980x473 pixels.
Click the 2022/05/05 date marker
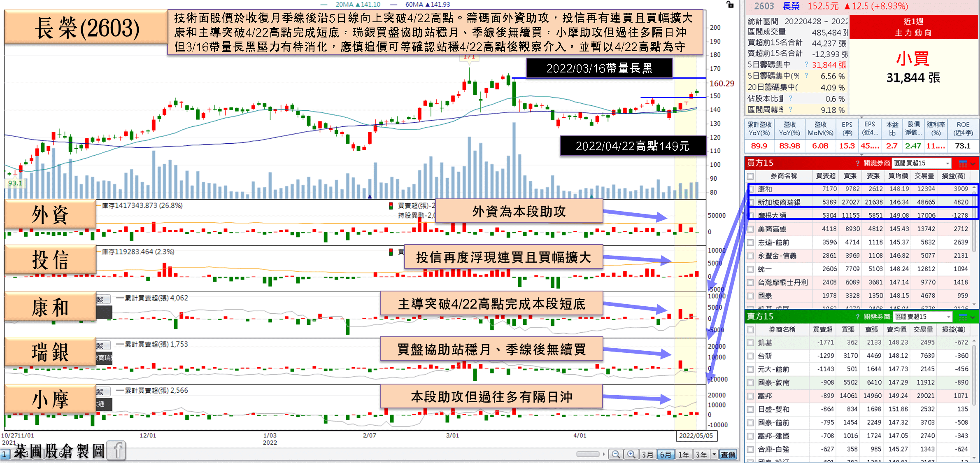point(696,436)
